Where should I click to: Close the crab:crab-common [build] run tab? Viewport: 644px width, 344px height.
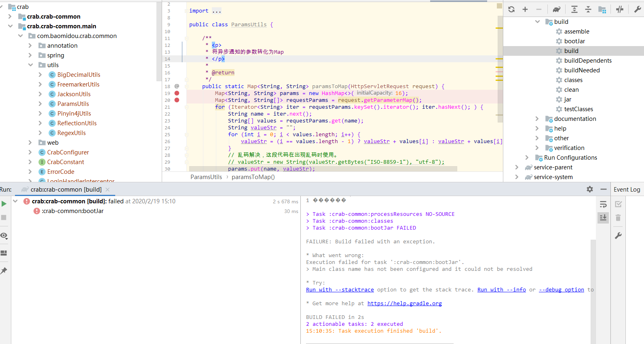tap(108, 190)
